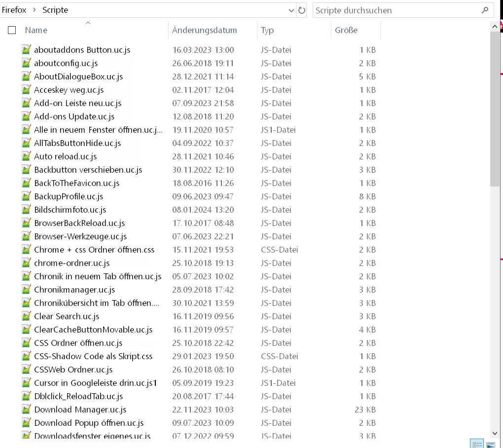Click the Firefox breadcrumb in address bar
Viewport: 503px width, 448px height.
click(x=14, y=10)
